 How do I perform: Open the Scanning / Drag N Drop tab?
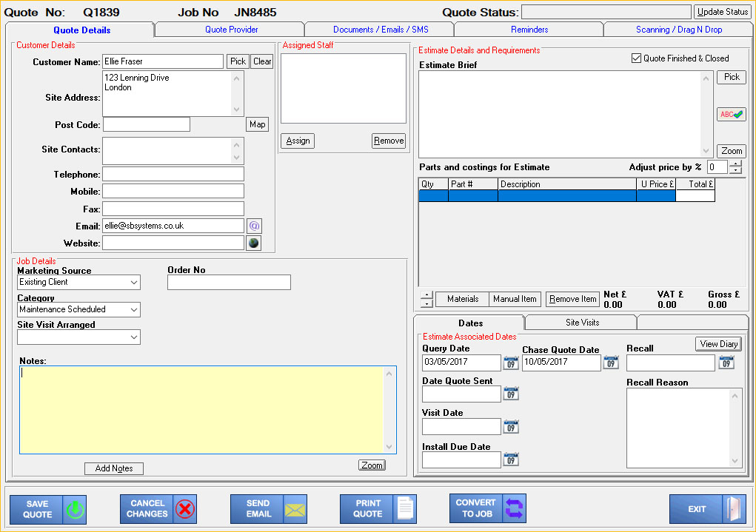pyautogui.click(x=679, y=30)
